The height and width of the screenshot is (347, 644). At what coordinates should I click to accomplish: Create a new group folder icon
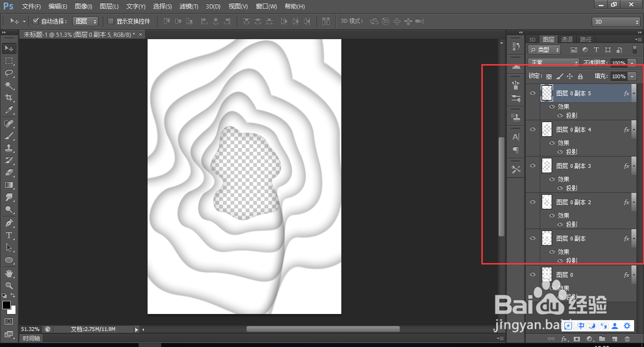point(602,339)
